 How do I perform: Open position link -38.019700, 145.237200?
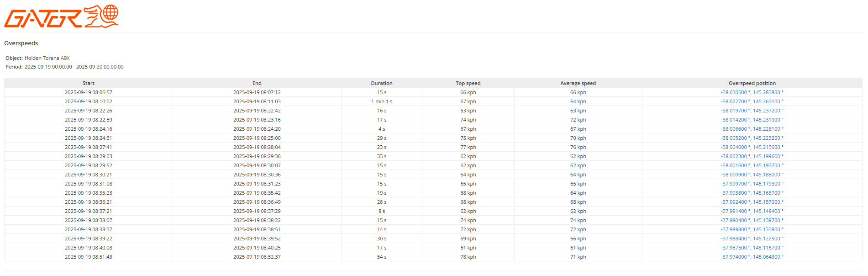[752, 111]
